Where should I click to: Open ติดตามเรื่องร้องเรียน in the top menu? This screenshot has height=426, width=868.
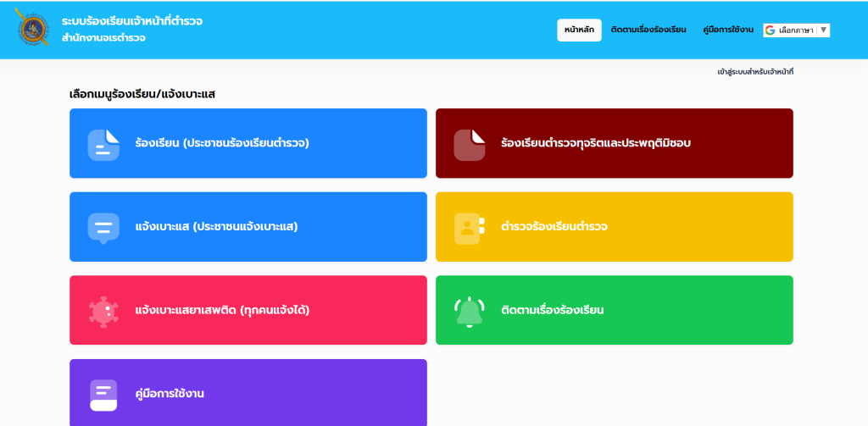pyautogui.click(x=648, y=30)
